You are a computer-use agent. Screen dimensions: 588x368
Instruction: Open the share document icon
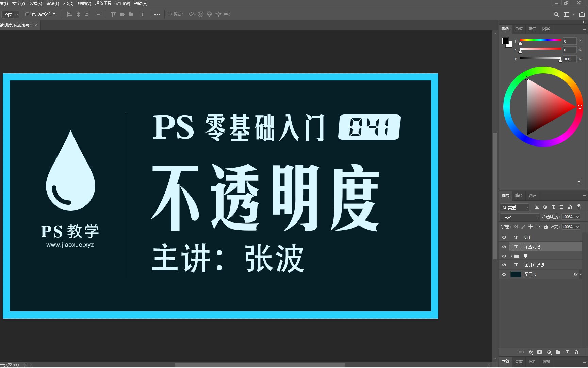tap(582, 14)
